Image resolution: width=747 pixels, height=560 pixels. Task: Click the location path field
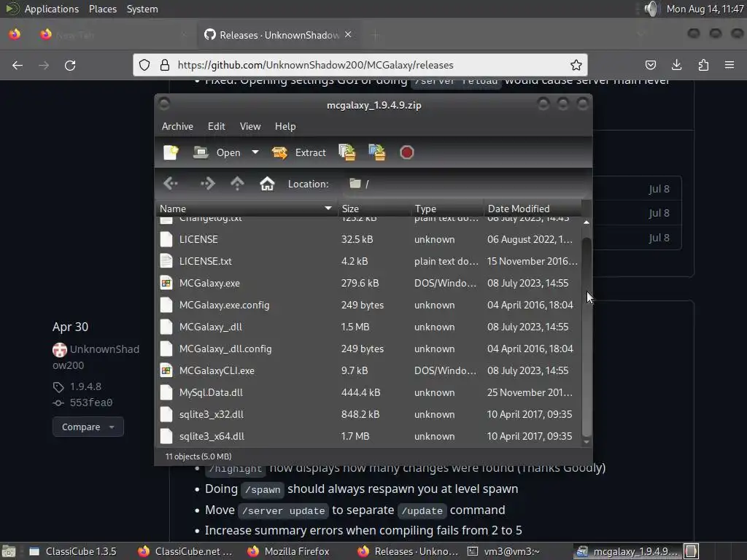point(465,184)
